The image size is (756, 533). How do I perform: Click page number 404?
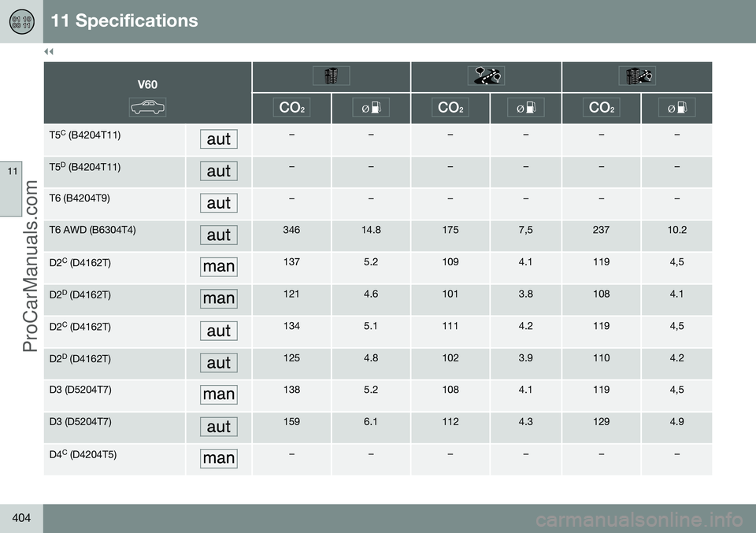point(21,518)
